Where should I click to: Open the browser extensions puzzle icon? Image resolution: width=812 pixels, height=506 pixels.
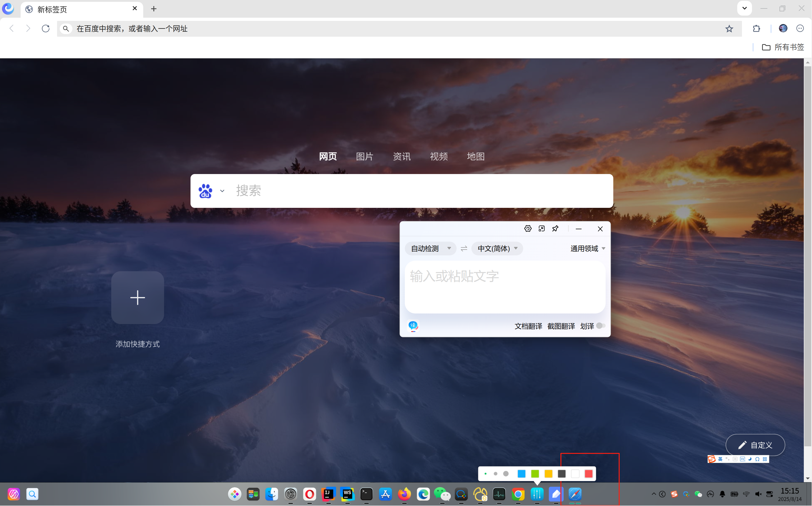(757, 29)
